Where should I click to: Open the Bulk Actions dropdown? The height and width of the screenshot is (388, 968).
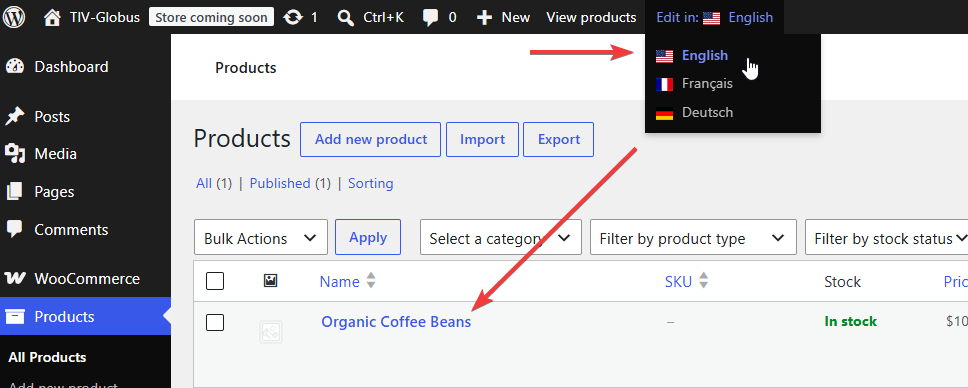pyautogui.click(x=261, y=237)
